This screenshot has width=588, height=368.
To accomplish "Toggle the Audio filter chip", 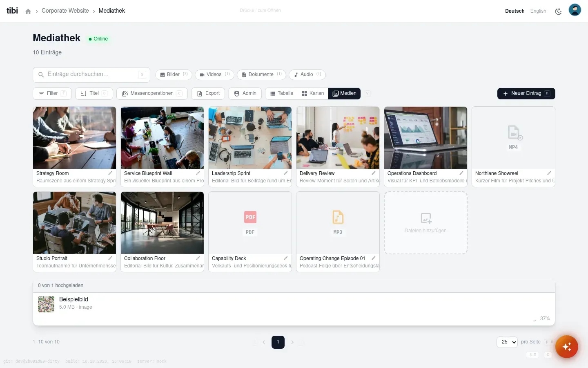I will point(307,75).
